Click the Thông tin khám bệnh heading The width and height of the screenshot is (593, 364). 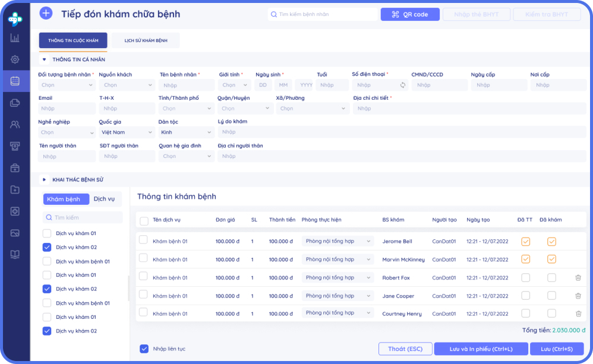[176, 197]
